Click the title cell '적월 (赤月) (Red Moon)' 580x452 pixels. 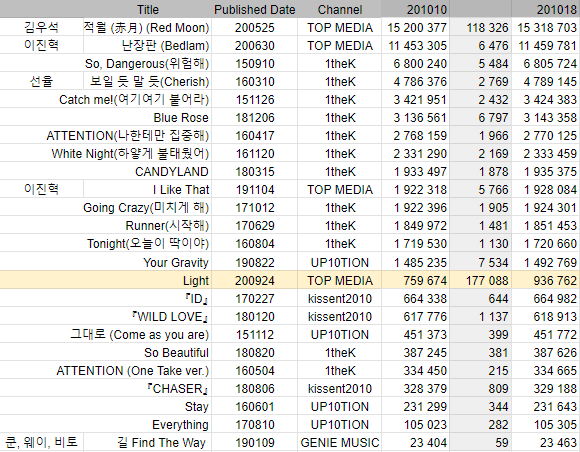(x=146, y=27)
